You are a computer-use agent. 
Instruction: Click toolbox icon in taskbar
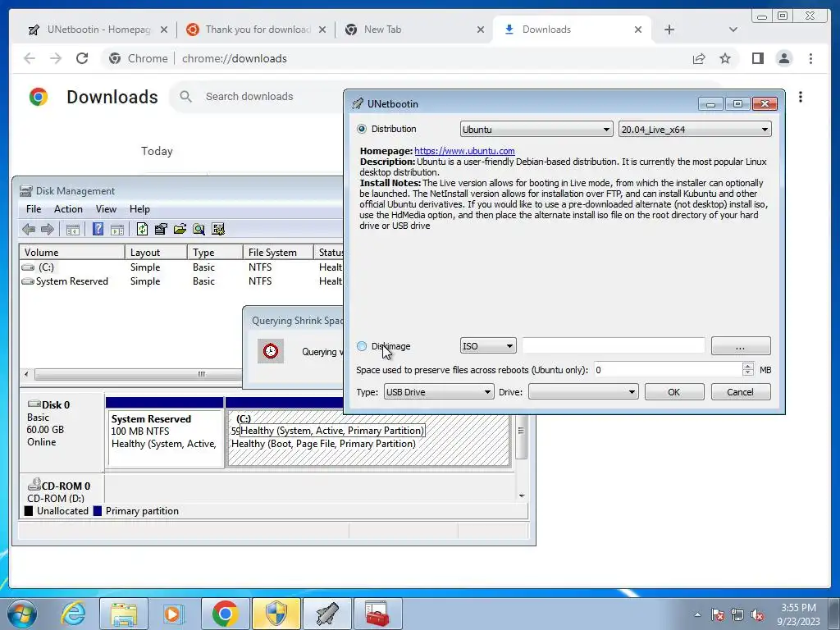click(x=377, y=614)
